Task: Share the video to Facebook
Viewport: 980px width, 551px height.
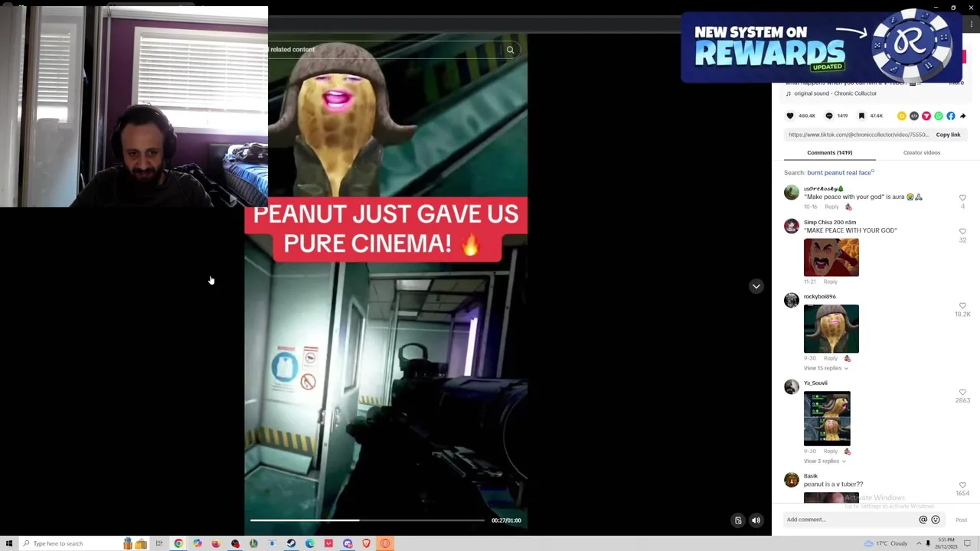Action: [x=951, y=116]
